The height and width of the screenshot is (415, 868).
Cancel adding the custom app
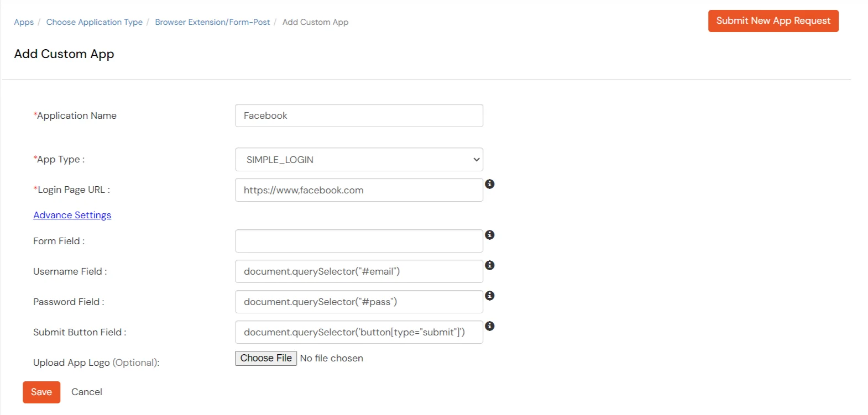point(87,392)
